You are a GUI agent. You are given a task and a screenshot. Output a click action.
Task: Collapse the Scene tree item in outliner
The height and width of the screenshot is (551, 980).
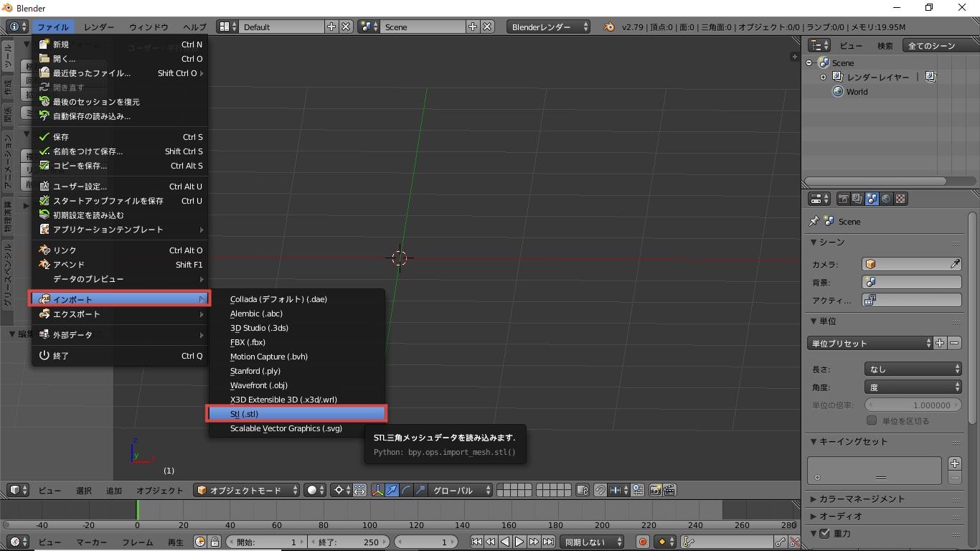[809, 63]
